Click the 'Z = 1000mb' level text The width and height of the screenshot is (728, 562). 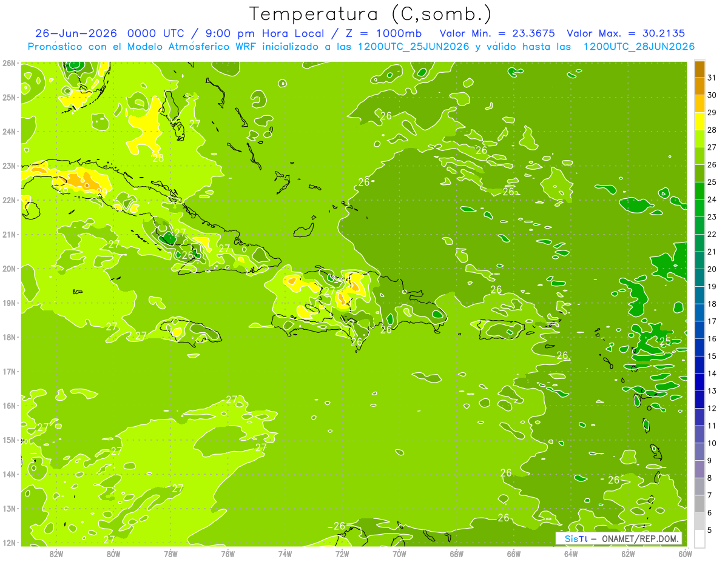pyautogui.click(x=383, y=33)
